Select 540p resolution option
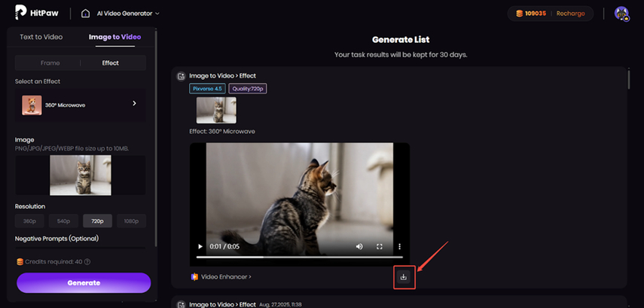The image size is (644, 308). pyautogui.click(x=64, y=221)
